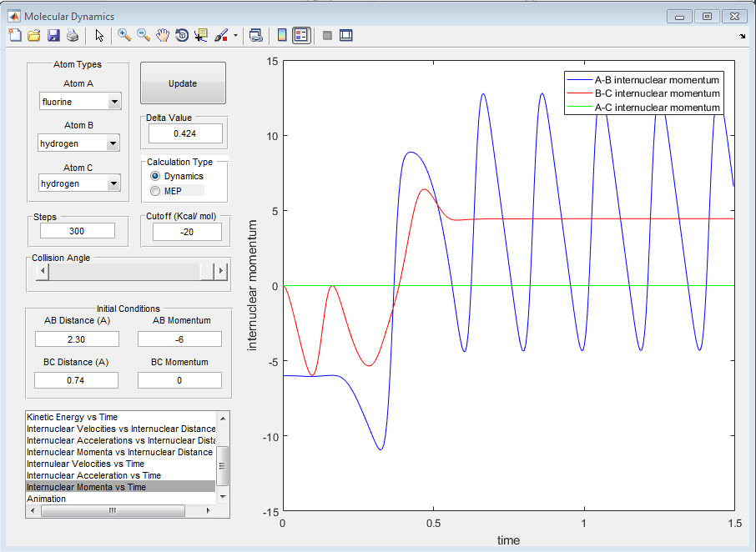756x552 pixels.
Task: Click the Collision Angle slider right arrow
Action: [x=221, y=271]
